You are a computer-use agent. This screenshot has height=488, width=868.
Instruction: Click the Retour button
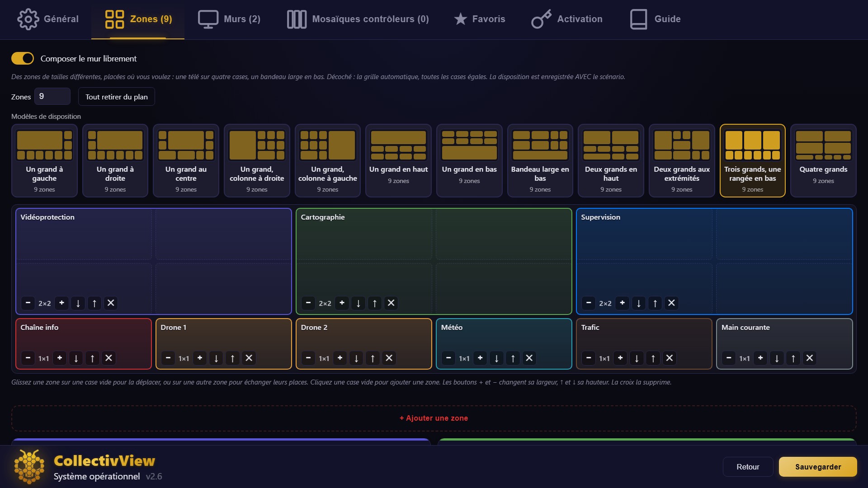tap(748, 467)
